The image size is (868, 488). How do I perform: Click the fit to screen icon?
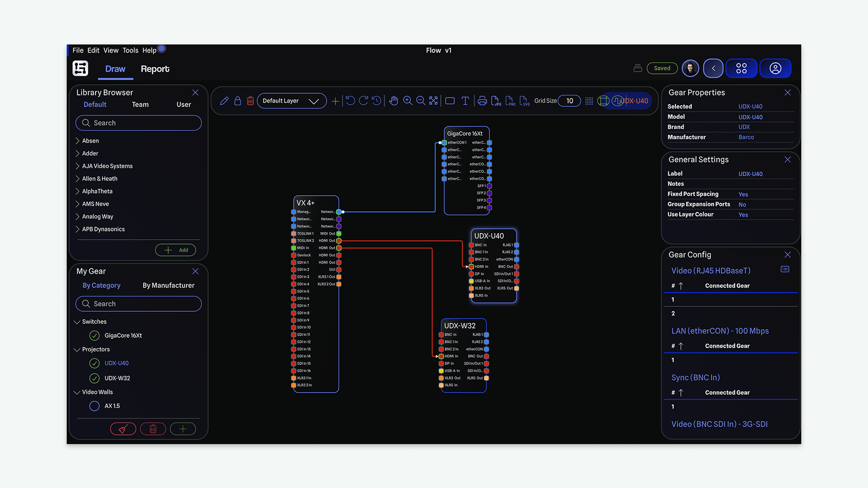tap(433, 100)
